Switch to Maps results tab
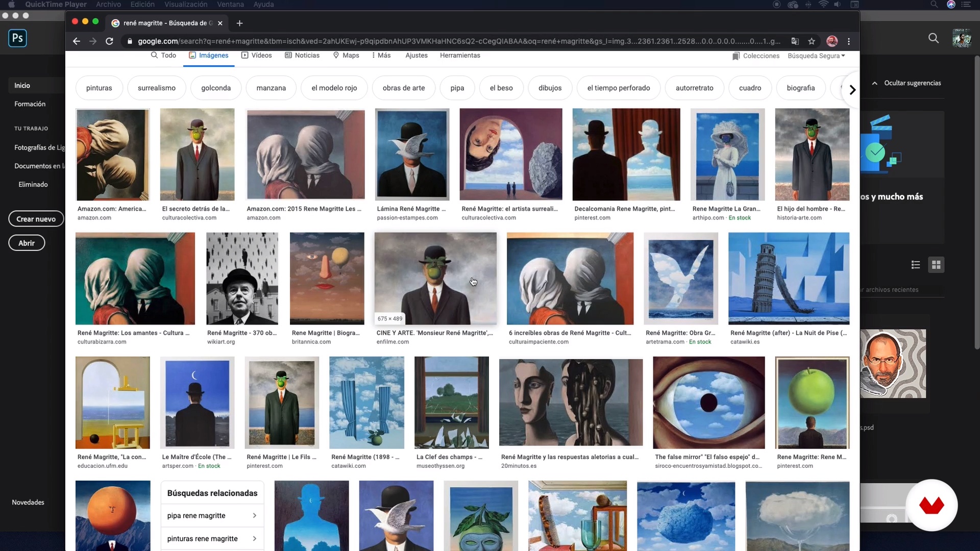The width and height of the screenshot is (980, 551). click(346, 55)
